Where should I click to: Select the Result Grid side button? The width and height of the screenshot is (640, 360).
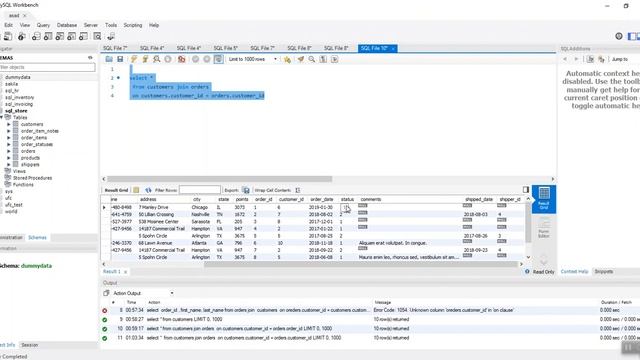tap(544, 199)
